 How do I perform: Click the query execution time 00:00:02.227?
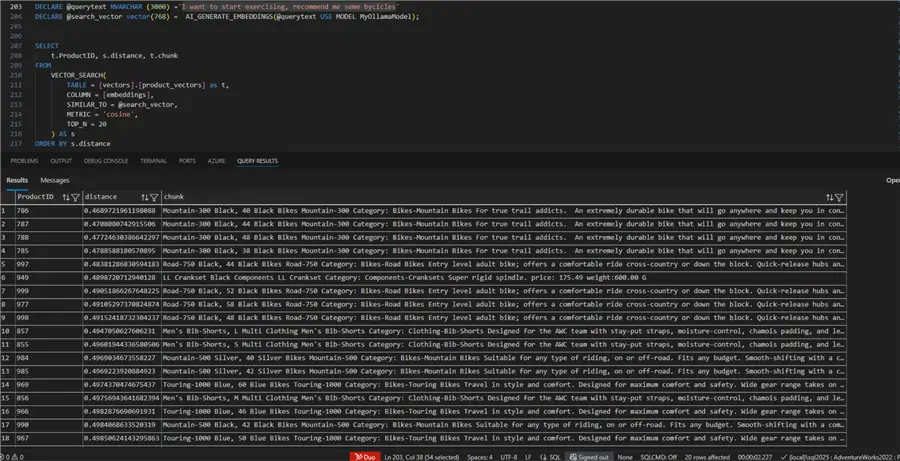755,457
